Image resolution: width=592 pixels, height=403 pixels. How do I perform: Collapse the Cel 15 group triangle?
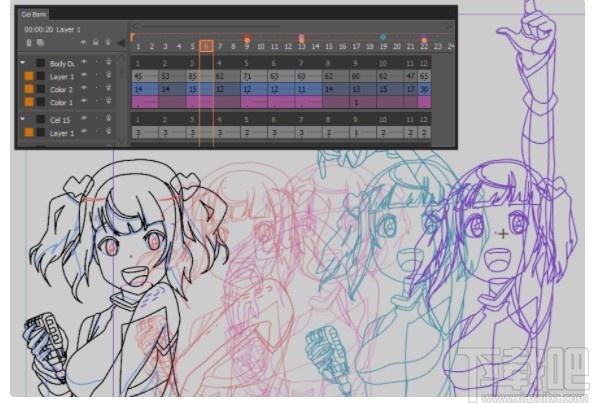[23, 119]
